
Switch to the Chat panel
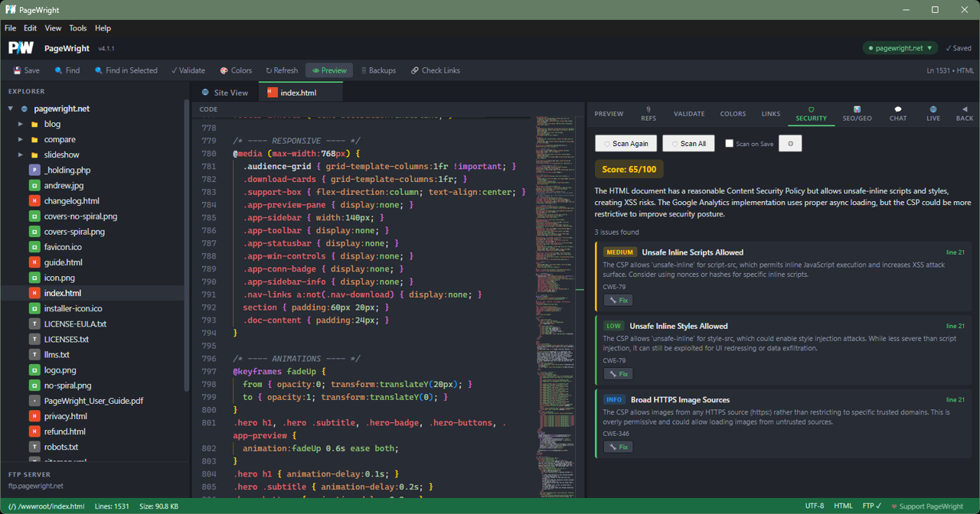(x=897, y=114)
